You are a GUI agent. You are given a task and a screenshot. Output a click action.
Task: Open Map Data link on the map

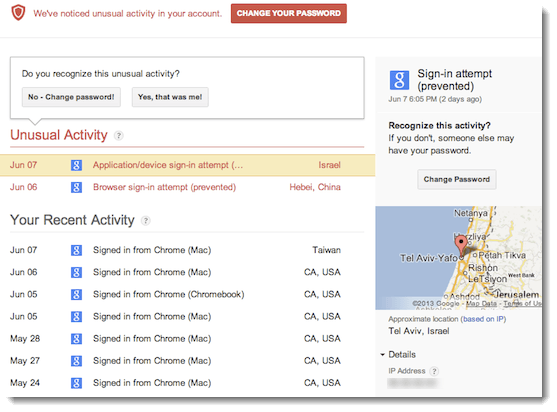[x=481, y=304]
